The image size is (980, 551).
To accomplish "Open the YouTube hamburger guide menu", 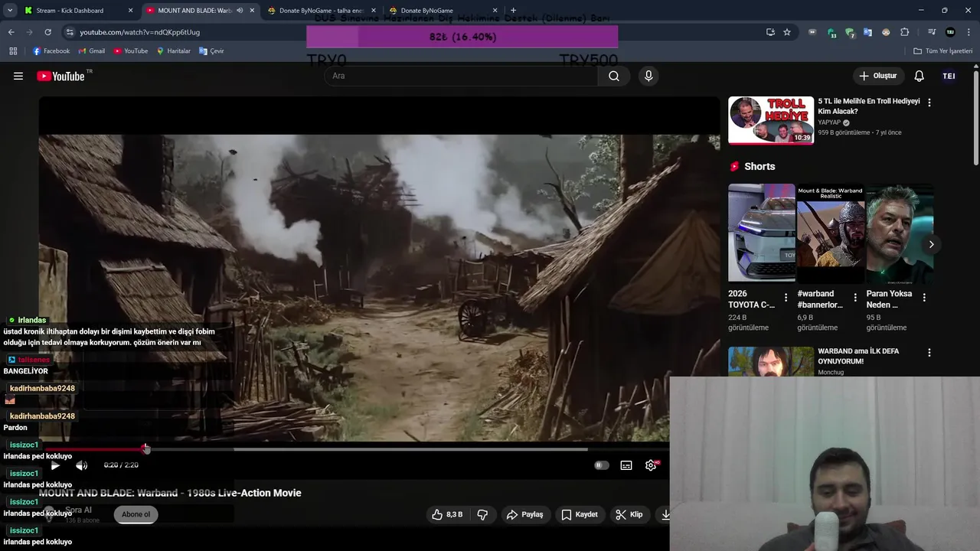I will [18, 76].
